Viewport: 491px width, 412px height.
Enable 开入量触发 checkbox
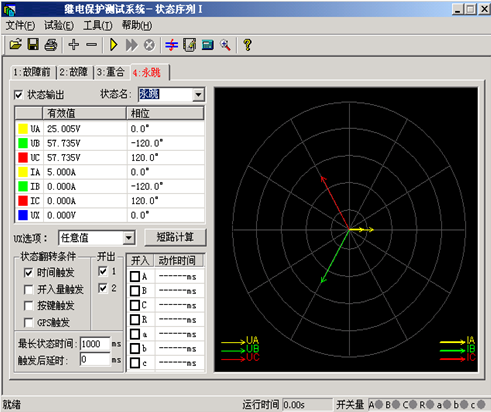tap(29, 289)
